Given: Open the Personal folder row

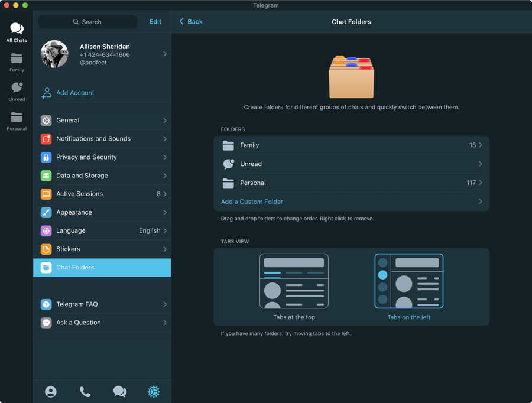Looking at the screenshot, I should (x=351, y=183).
